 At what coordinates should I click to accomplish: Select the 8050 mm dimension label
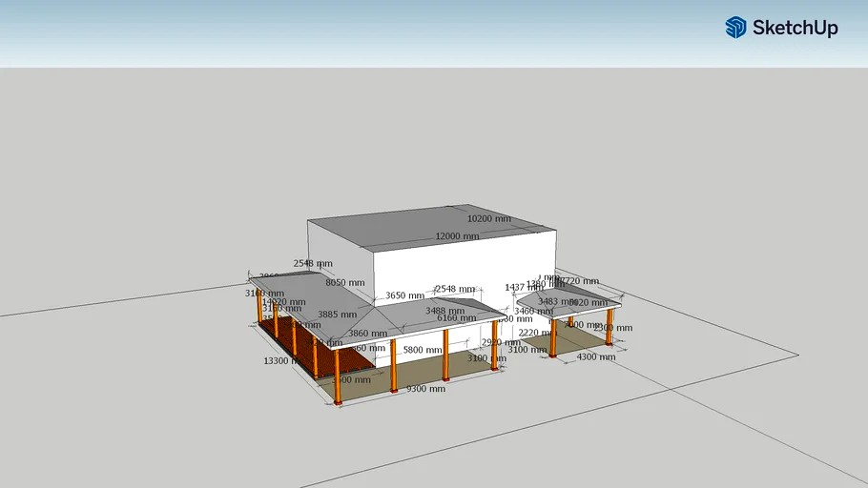pos(344,282)
